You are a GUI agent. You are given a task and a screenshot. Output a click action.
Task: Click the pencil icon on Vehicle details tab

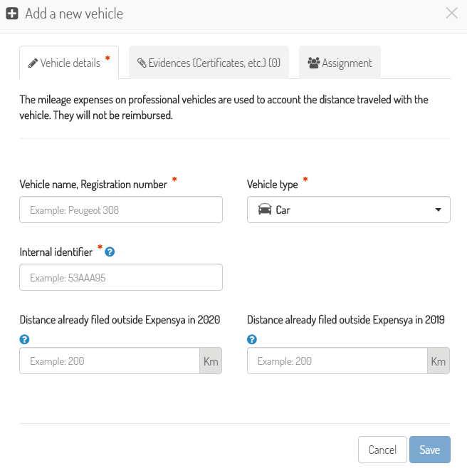pos(33,63)
